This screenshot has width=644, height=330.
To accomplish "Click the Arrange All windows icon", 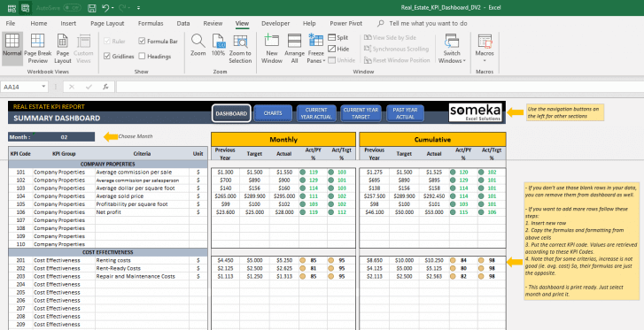I will pyautogui.click(x=294, y=41).
